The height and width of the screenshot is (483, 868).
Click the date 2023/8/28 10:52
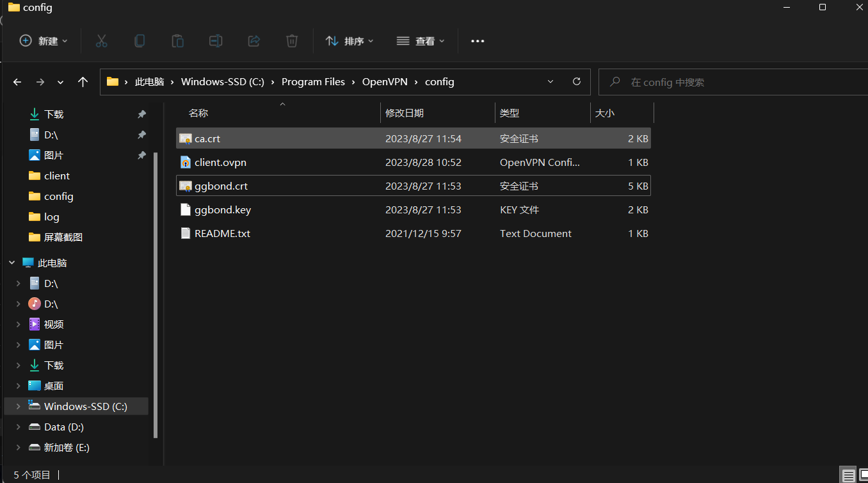pyautogui.click(x=423, y=163)
